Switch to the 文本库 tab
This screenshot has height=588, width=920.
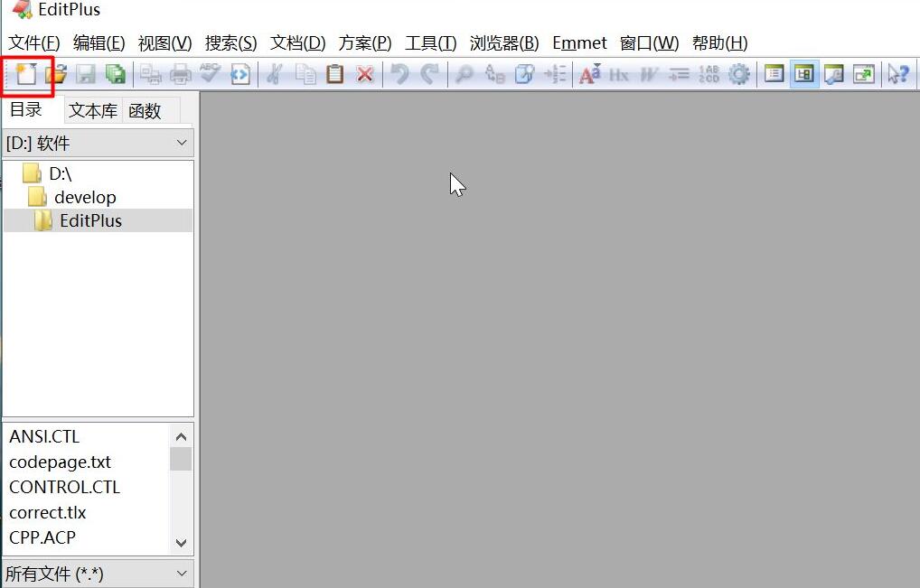(x=93, y=111)
